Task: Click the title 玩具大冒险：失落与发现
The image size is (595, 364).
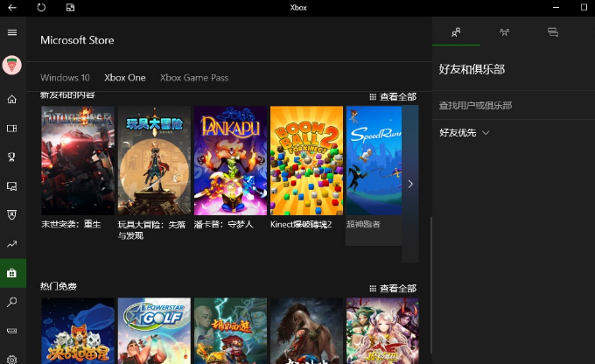Action: [151, 230]
